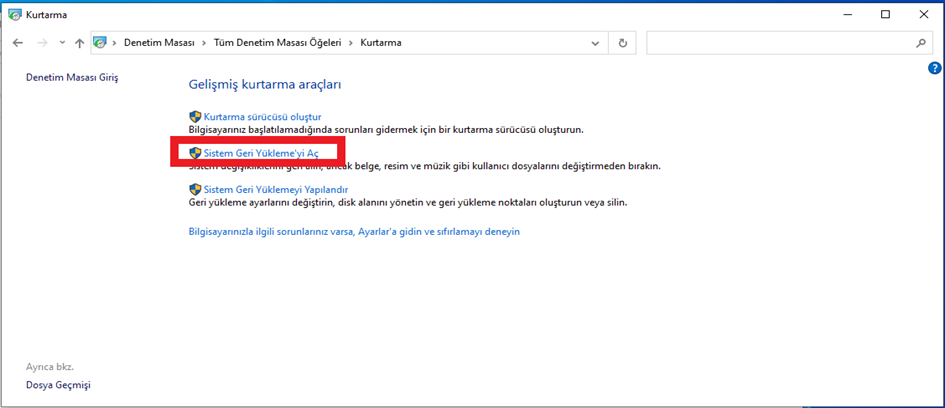Expand chevron before 'Denetim Masası' breadcrumb
Screen dimensions: 945x408
point(115,43)
